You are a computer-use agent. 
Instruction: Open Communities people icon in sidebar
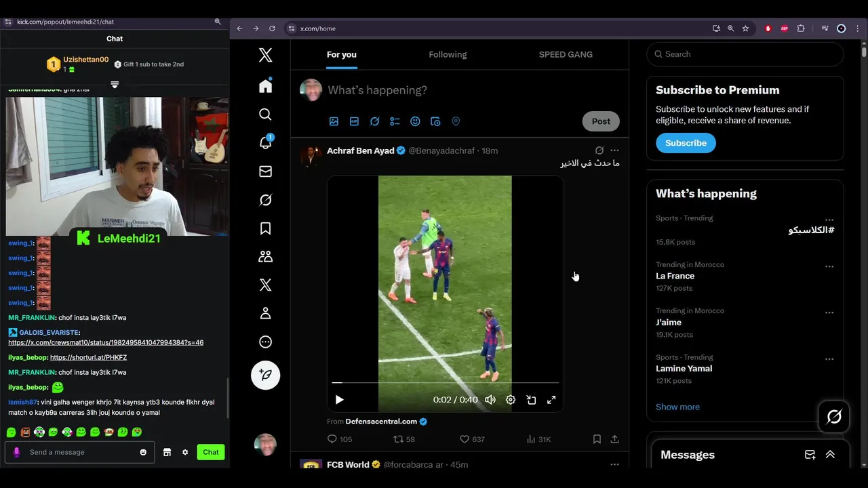(x=265, y=257)
